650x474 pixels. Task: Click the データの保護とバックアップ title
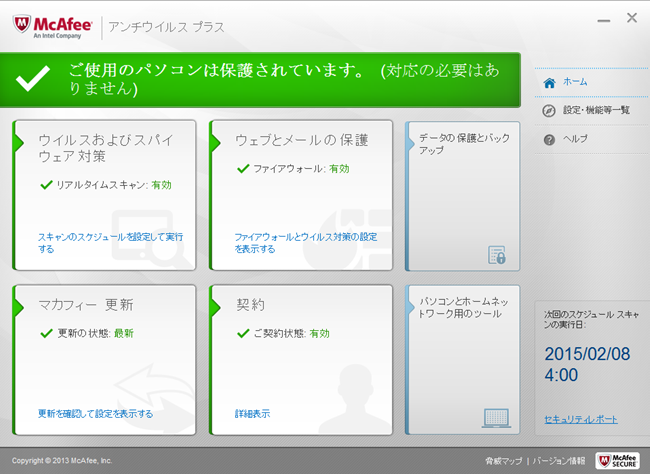pyautogui.click(x=464, y=143)
